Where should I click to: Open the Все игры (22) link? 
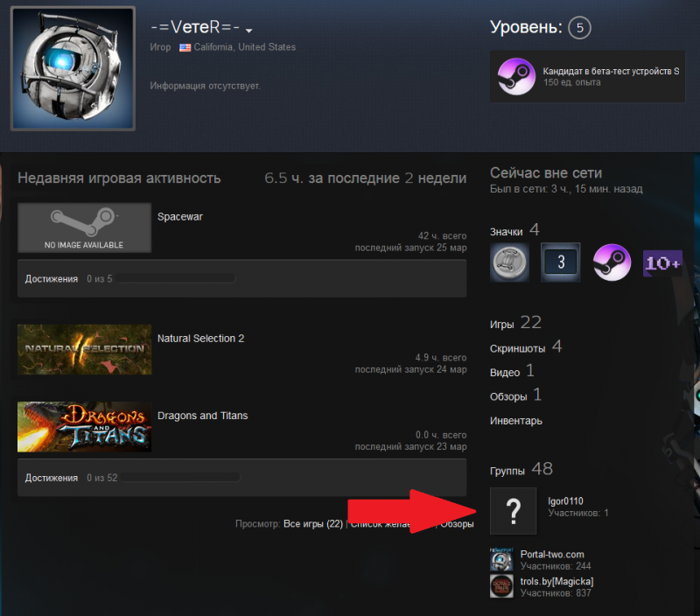tap(313, 523)
